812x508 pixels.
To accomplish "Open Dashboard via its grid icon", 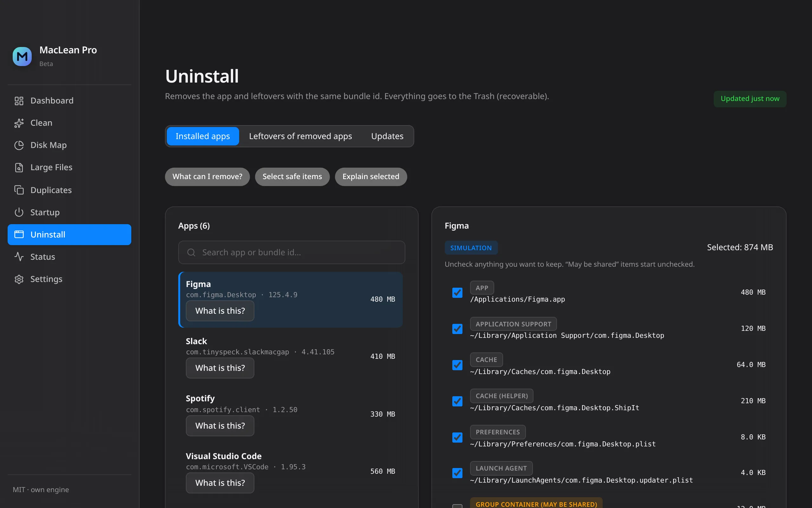I will point(19,101).
